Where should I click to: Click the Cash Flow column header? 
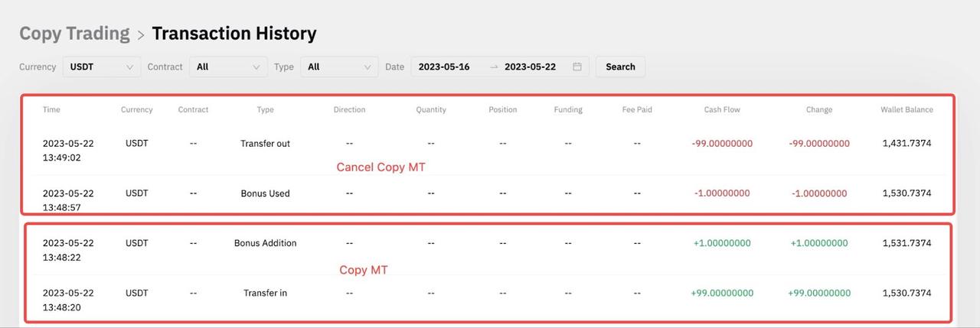click(722, 109)
